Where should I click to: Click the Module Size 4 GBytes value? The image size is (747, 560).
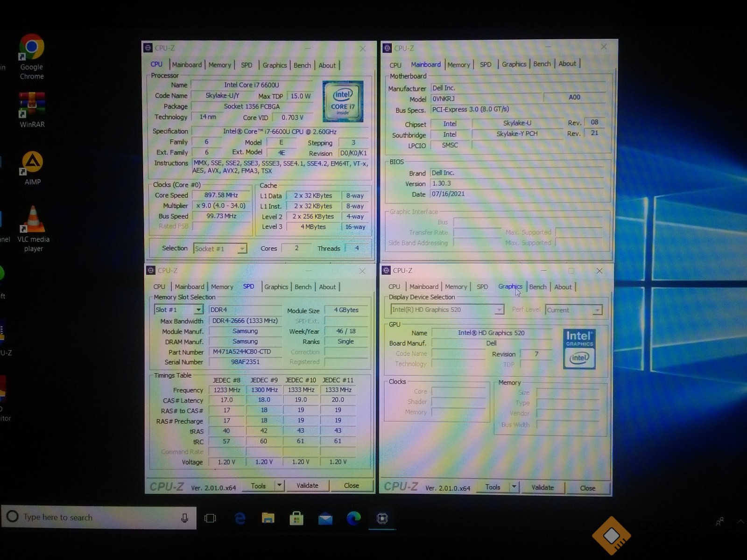coord(346,310)
